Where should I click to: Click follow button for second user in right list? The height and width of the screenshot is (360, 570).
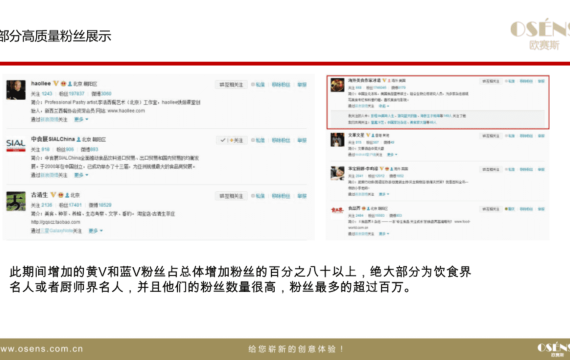tap(490, 136)
